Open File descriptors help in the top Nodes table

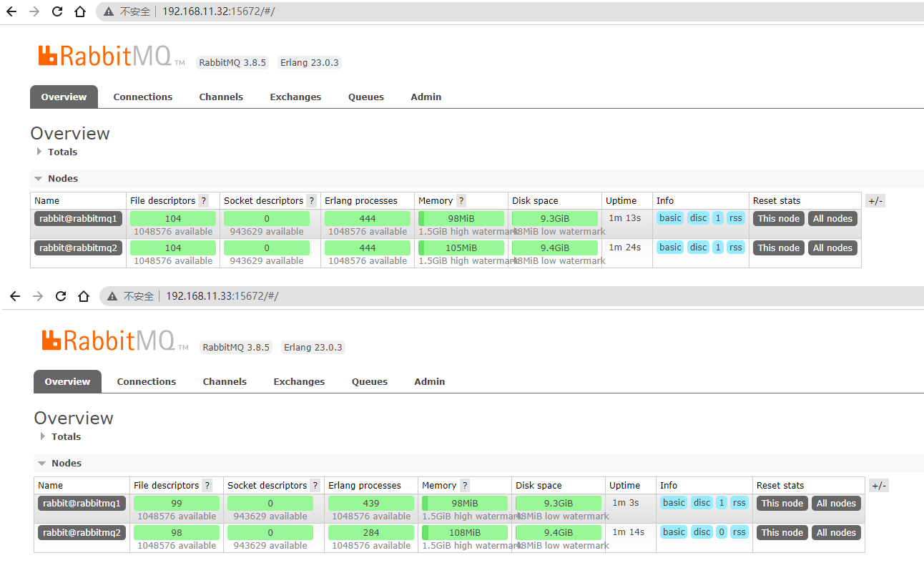tap(204, 201)
